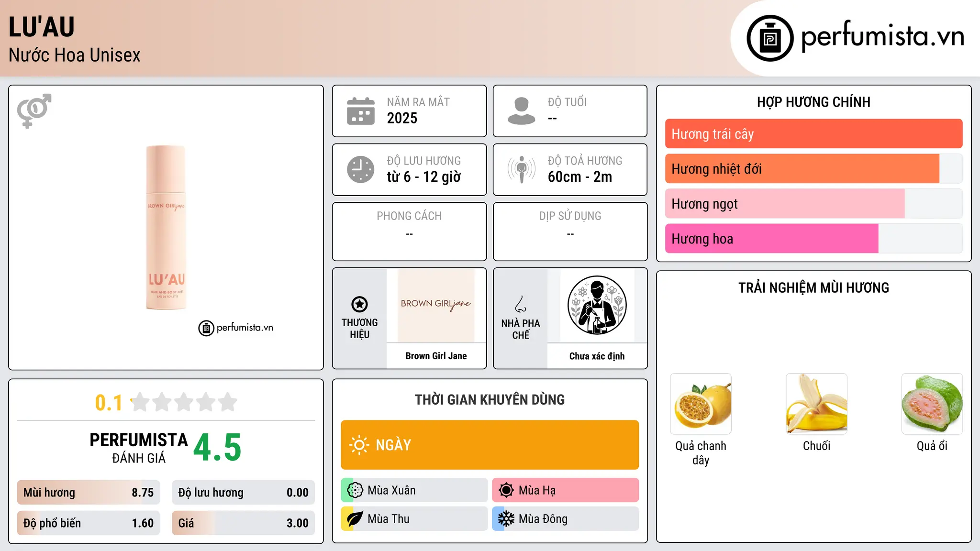
Task: Click the LU'AU perfume title
Action: click(x=42, y=27)
